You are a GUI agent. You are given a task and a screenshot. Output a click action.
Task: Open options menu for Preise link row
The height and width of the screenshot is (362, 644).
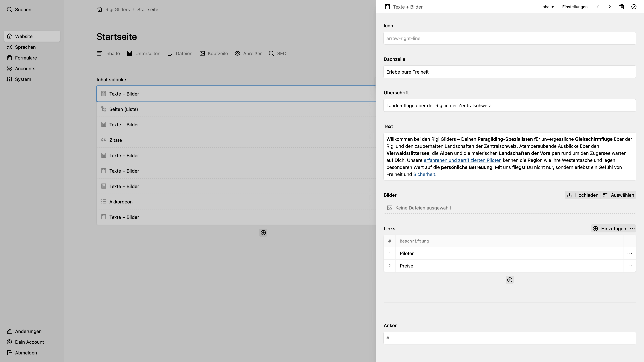(630, 266)
